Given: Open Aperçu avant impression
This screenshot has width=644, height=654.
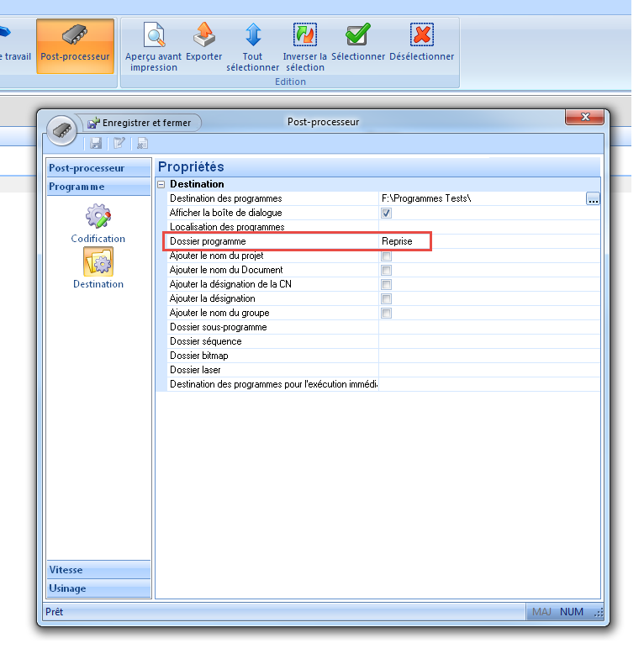Looking at the screenshot, I should point(154,35).
